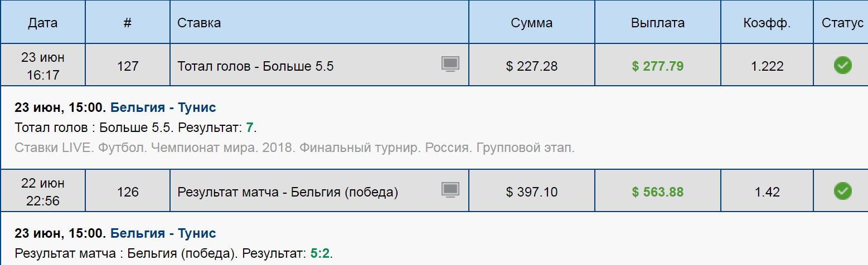The height and width of the screenshot is (265, 868).
Task: Click the monitor icon on bet 126
Action: coord(450,190)
